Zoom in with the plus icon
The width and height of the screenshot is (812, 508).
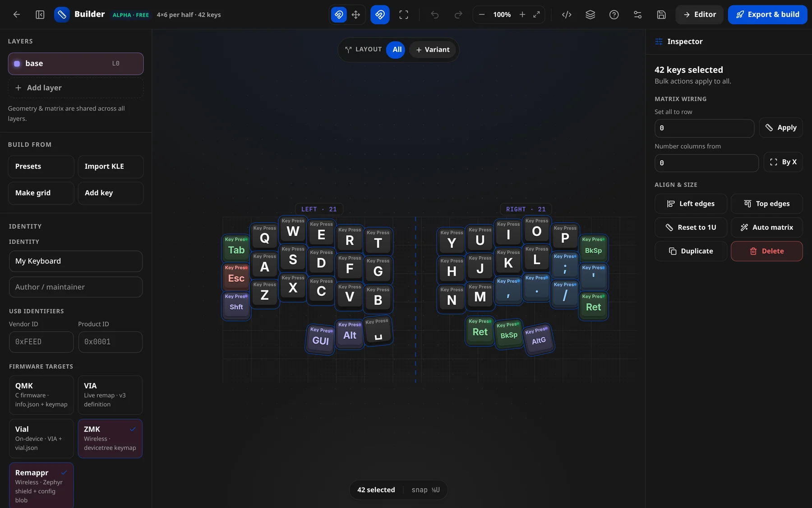(x=522, y=14)
